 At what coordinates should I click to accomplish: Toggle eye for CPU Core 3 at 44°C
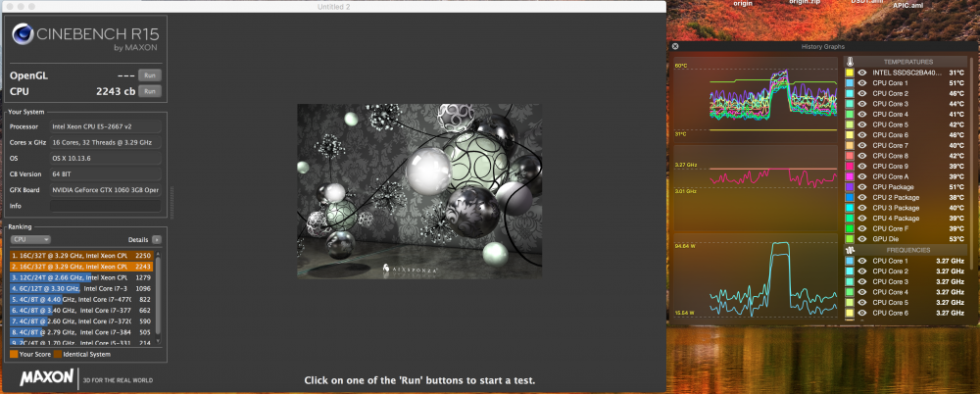[861, 104]
